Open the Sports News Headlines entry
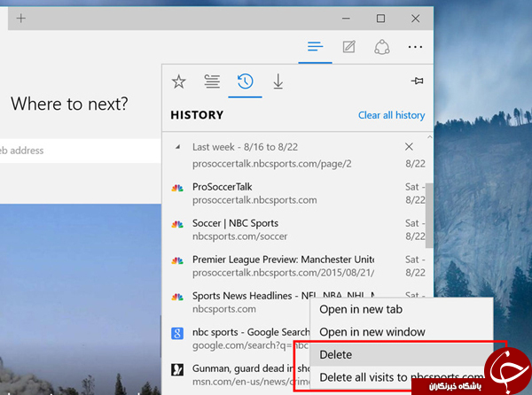The height and width of the screenshot is (395, 532). (237, 302)
